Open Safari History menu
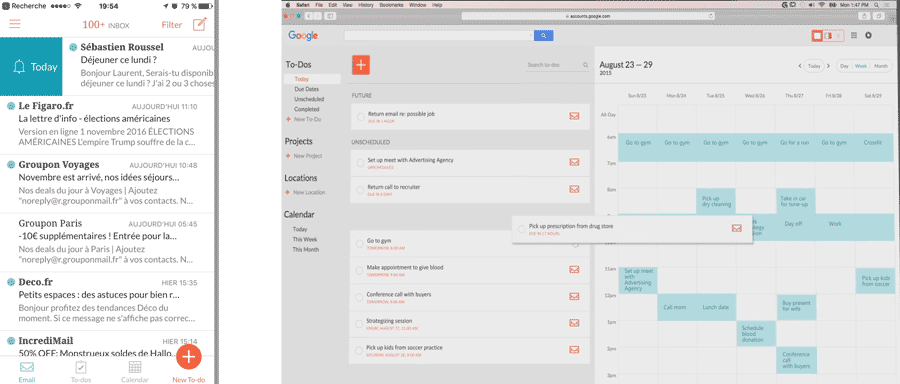Image resolution: width=900 pixels, height=384 pixels. pyautogui.click(x=366, y=5)
